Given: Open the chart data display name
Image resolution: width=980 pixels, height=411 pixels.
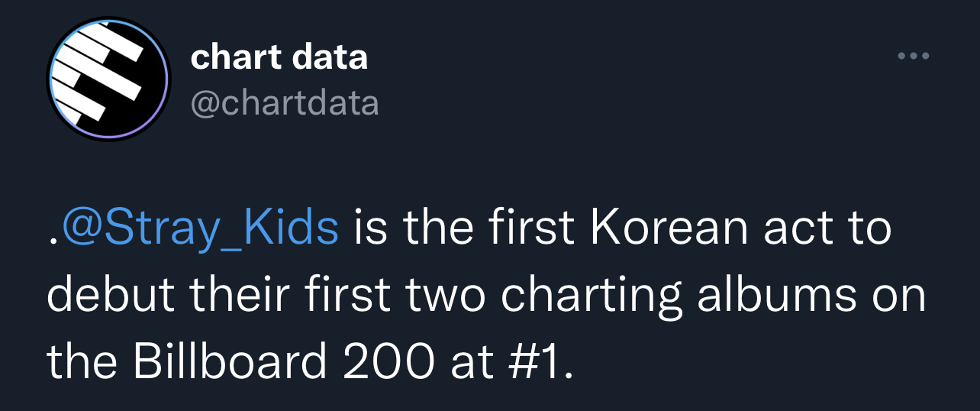Looking at the screenshot, I should 279,57.
